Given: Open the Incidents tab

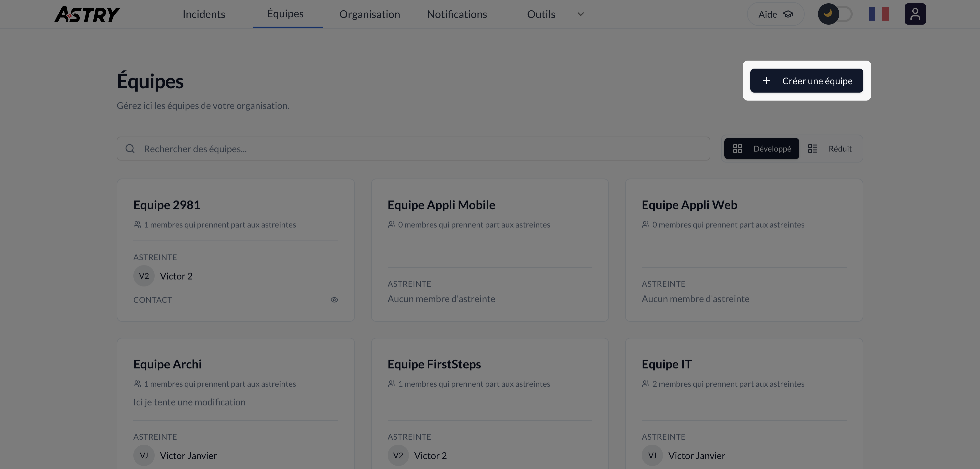Looking at the screenshot, I should point(204,14).
